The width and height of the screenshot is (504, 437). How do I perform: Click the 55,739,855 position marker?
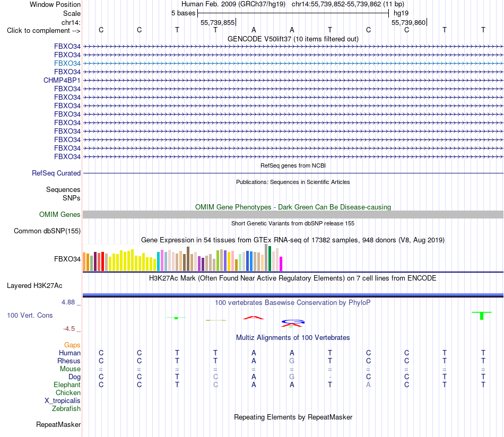218,22
